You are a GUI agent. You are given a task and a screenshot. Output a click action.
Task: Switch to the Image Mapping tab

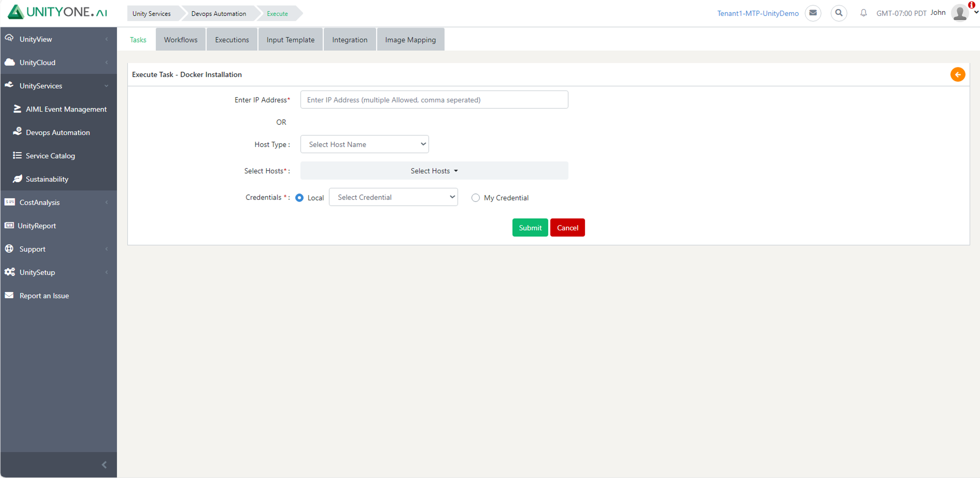pyautogui.click(x=410, y=40)
